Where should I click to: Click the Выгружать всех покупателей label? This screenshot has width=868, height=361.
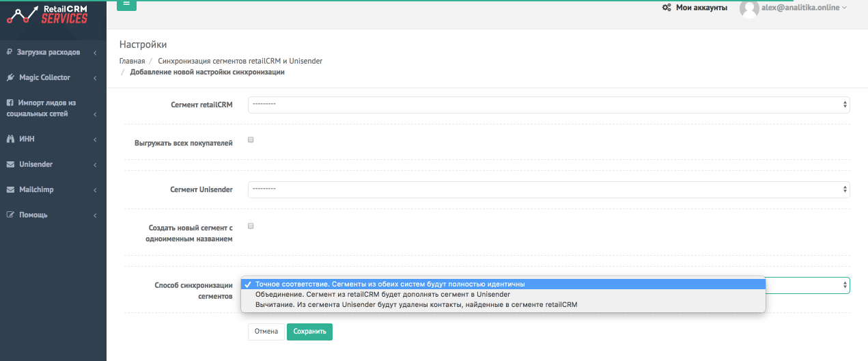click(x=184, y=143)
